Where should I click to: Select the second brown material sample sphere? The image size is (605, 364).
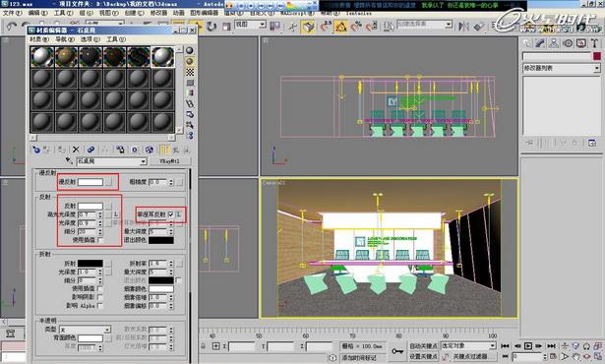coord(66,57)
